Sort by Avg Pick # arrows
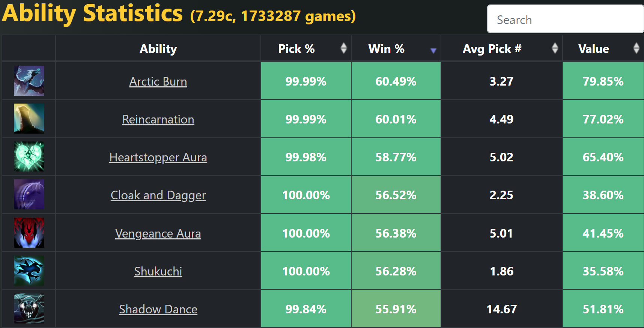This screenshot has height=328, width=644. click(555, 48)
